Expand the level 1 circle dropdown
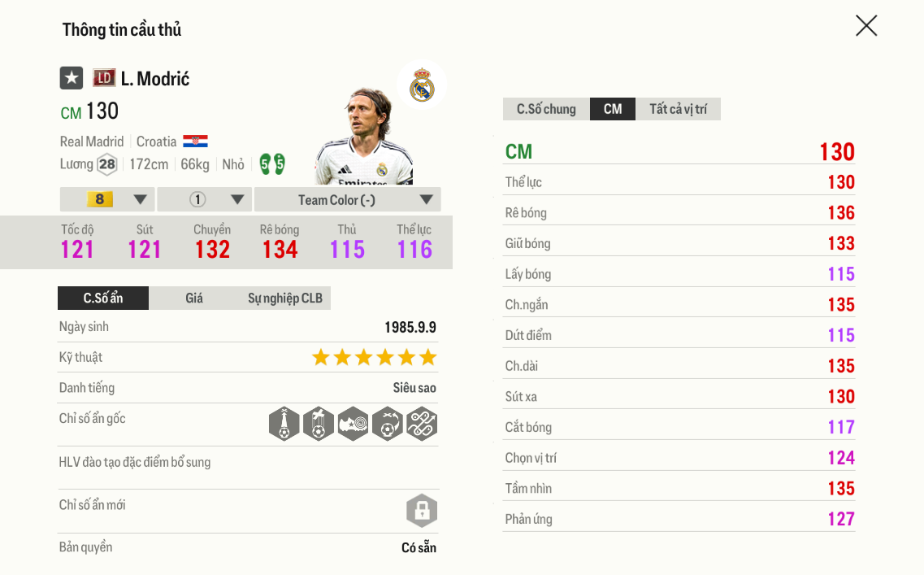 click(x=205, y=200)
